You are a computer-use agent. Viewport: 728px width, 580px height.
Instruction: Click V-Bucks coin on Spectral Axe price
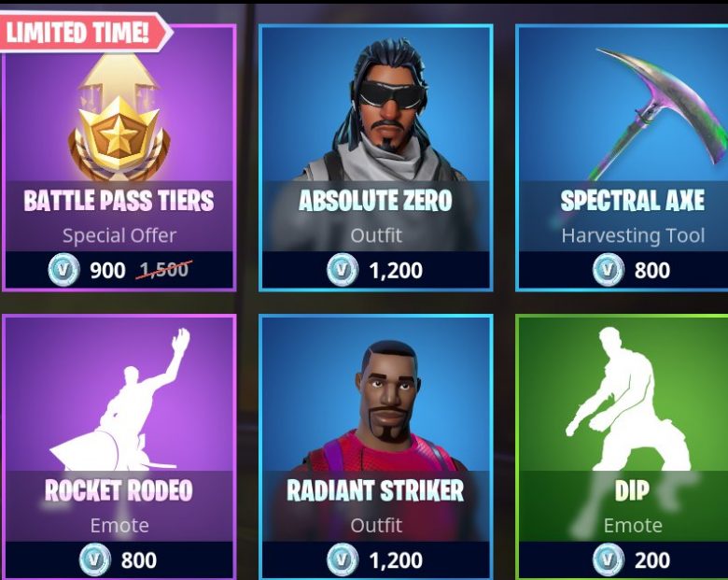[x=609, y=270]
